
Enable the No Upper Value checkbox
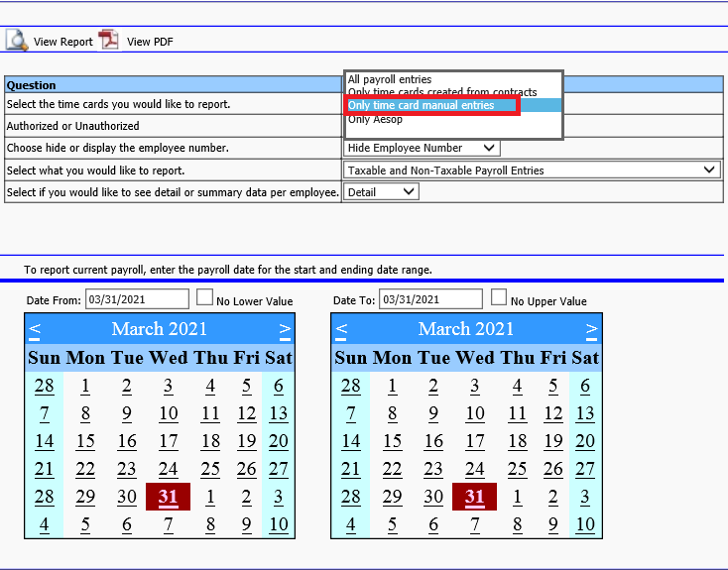(499, 298)
